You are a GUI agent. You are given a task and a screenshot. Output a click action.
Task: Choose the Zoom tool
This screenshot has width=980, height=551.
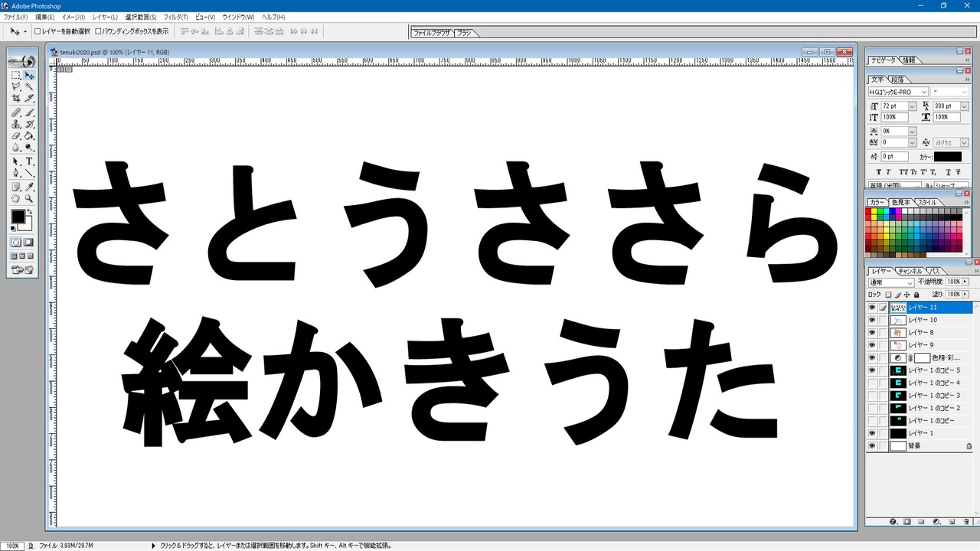click(x=29, y=198)
